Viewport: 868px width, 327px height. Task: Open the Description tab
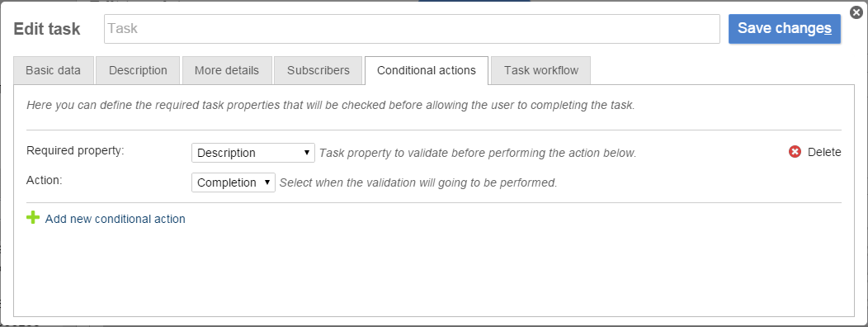click(138, 70)
